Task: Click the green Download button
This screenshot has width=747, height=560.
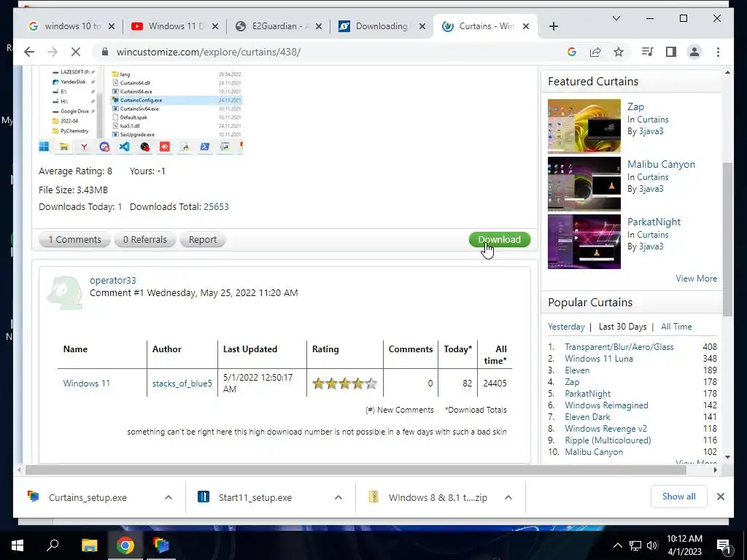Action: [x=499, y=239]
